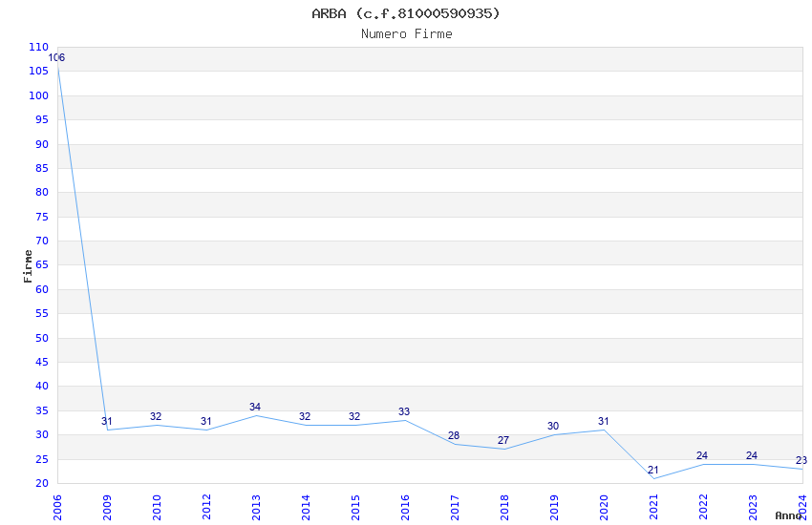
Task: Click y-axis tick value 40
Action: click(x=42, y=387)
